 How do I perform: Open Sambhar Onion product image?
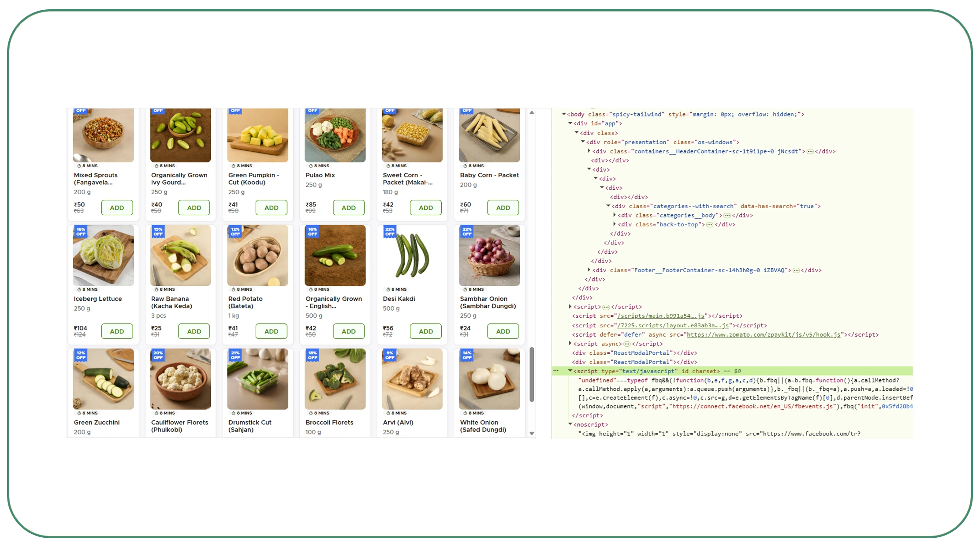[489, 255]
